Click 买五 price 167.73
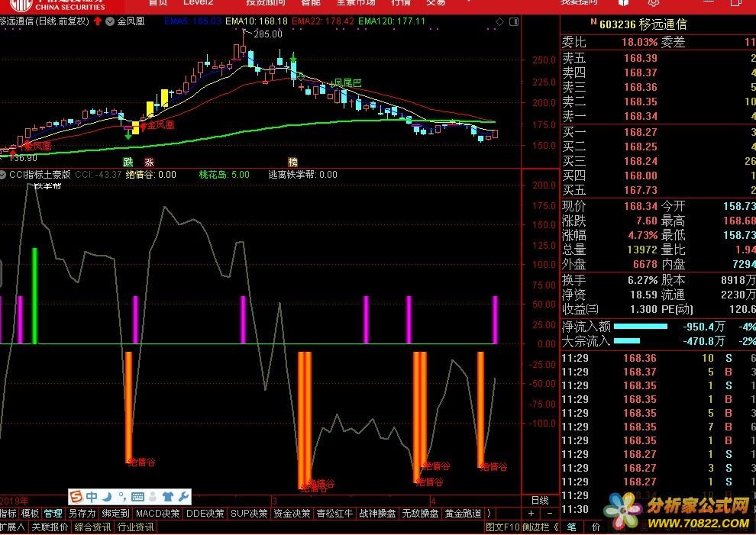756x535 pixels. tap(640, 190)
